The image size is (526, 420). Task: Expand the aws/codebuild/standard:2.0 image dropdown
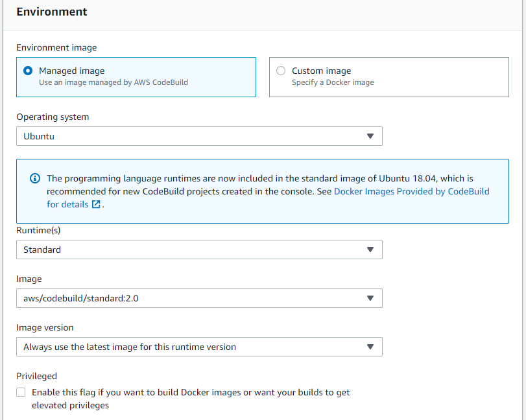coord(199,298)
